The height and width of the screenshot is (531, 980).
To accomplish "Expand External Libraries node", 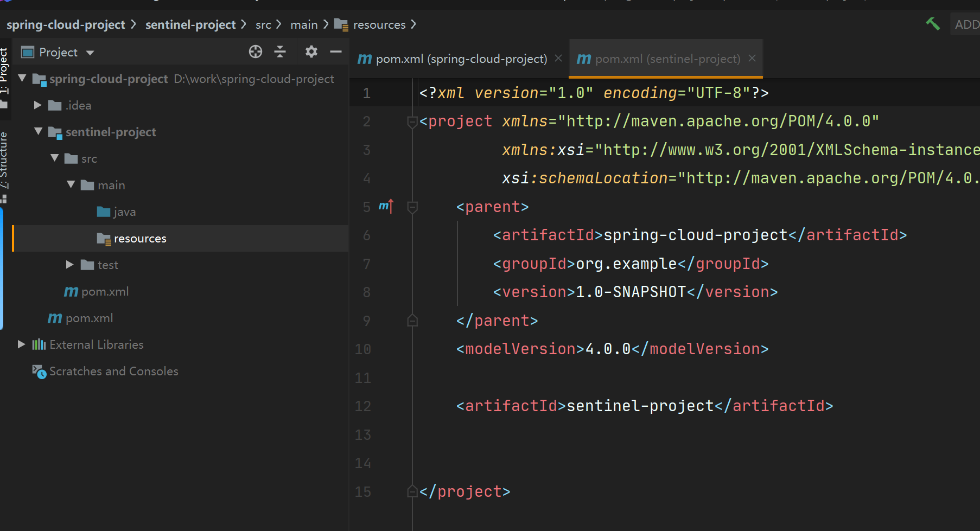I will click(21, 344).
